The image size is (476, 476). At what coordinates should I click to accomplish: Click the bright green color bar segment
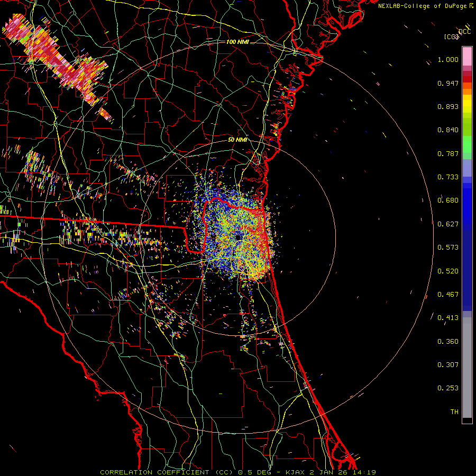467,144
